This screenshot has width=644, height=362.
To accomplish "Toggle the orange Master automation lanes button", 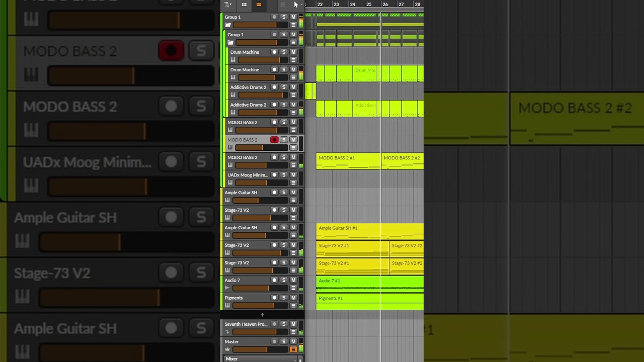I will pyautogui.click(x=293, y=349).
